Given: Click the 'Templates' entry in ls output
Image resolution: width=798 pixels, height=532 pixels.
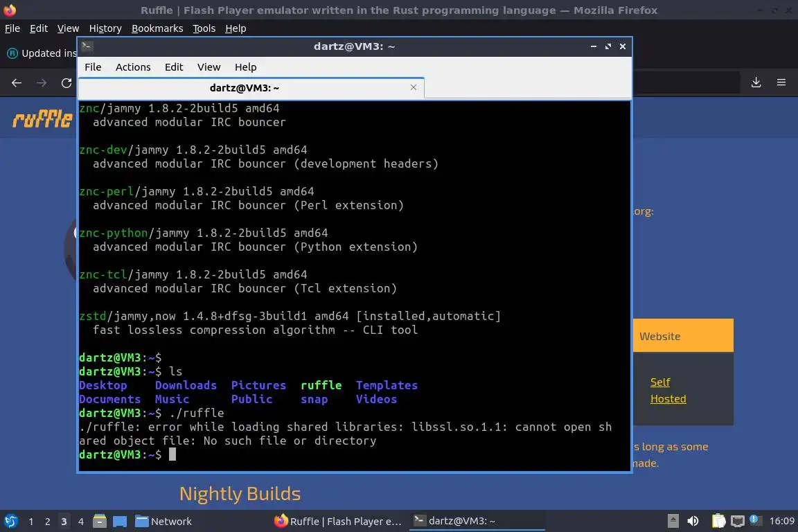Looking at the screenshot, I should tap(387, 385).
